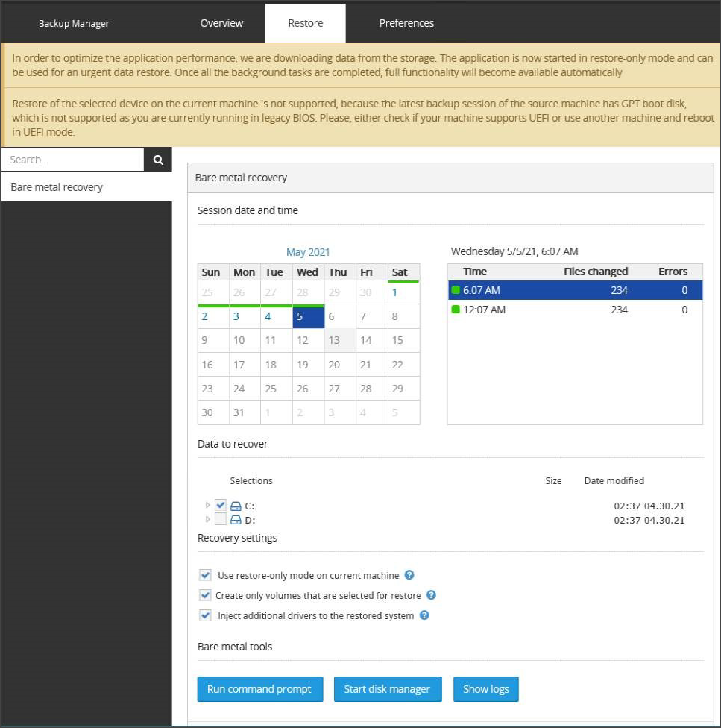Click green status dot of 6:07 AM session
The height and width of the screenshot is (728, 721).
[x=456, y=290]
